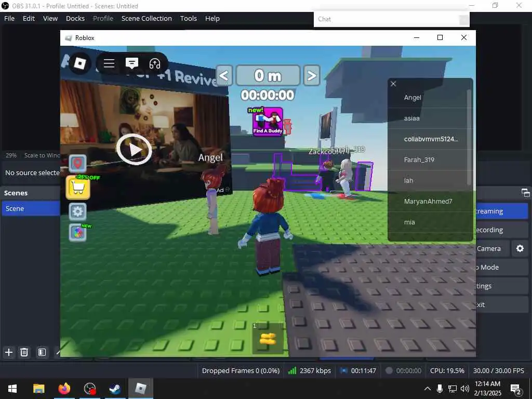Viewport: 532px width, 399px height.
Task: Click the Roblox headphone voice icon
Action: point(155,63)
